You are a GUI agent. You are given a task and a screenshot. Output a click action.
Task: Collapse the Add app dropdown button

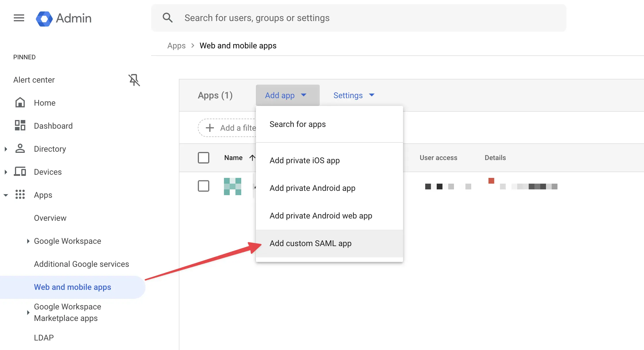(287, 95)
